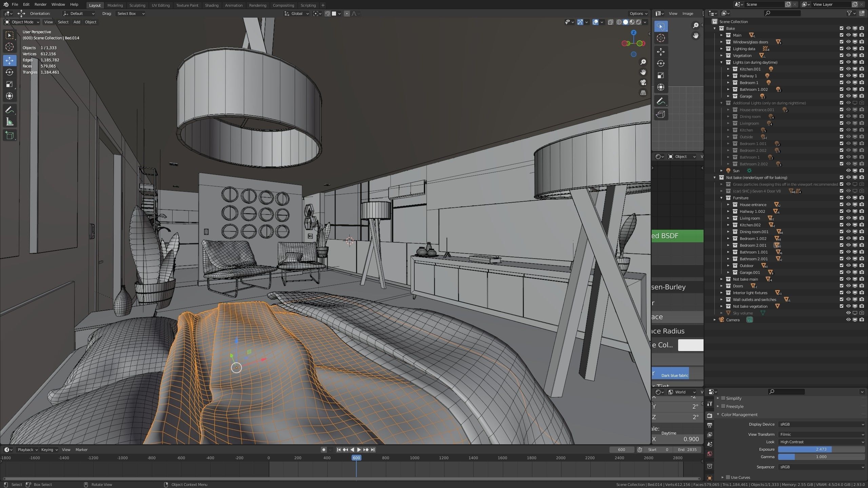Image resolution: width=868 pixels, height=488 pixels.
Task: Toggle X-ray icon in viewport header
Action: click(x=610, y=22)
